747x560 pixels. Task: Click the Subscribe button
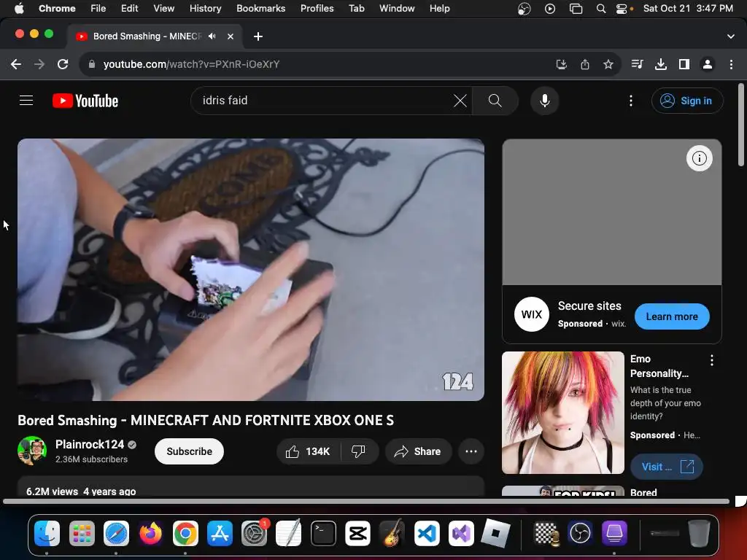(189, 451)
